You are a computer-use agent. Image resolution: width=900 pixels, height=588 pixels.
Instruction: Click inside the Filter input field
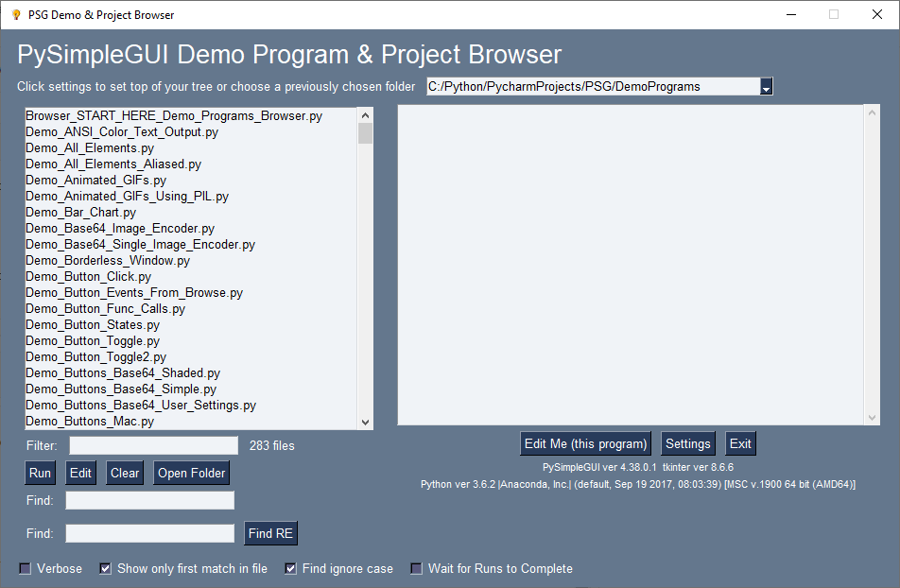(x=153, y=445)
